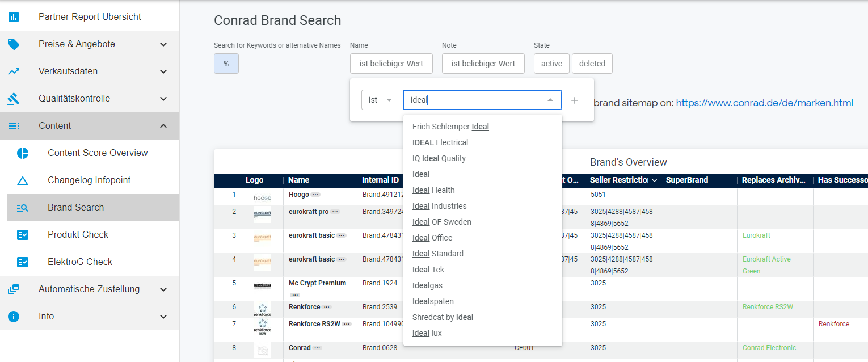Click the ellipsis badge next to Hoogo
This screenshot has width=868, height=362.
coord(315,195)
